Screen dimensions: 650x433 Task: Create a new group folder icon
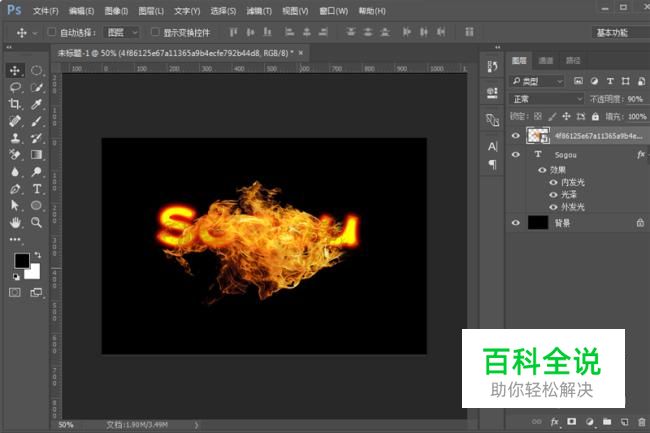click(x=607, y=422)
